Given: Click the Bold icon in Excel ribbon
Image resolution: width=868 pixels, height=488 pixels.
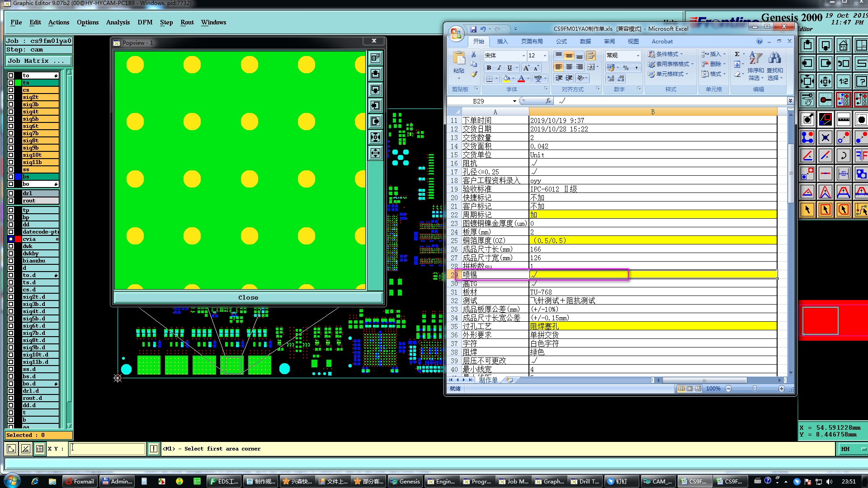Looking at the screenshot, I should pyautogui.click(x=489, y=68).
